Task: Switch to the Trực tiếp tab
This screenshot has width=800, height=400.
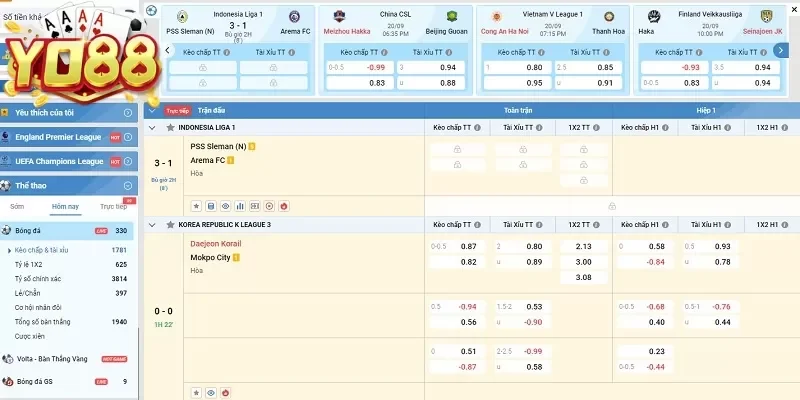Action: click(x=112, y=207)
